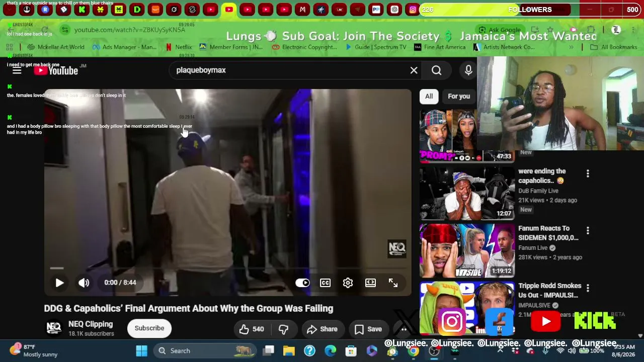This screenshot has width=644, height=362.
Task: Seek along the video progress bar
Action: [x=227, y=269]
